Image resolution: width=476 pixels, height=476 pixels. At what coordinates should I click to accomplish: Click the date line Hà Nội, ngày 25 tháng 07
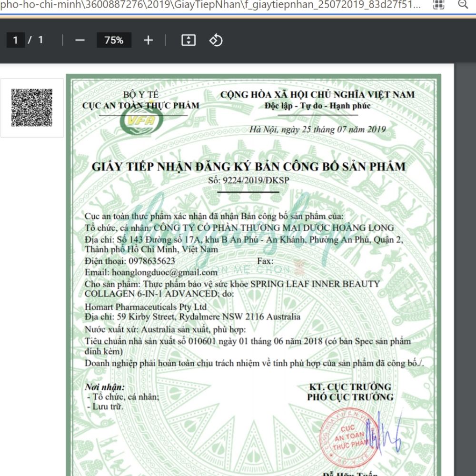pyautogui.click(x=317, y=129)
